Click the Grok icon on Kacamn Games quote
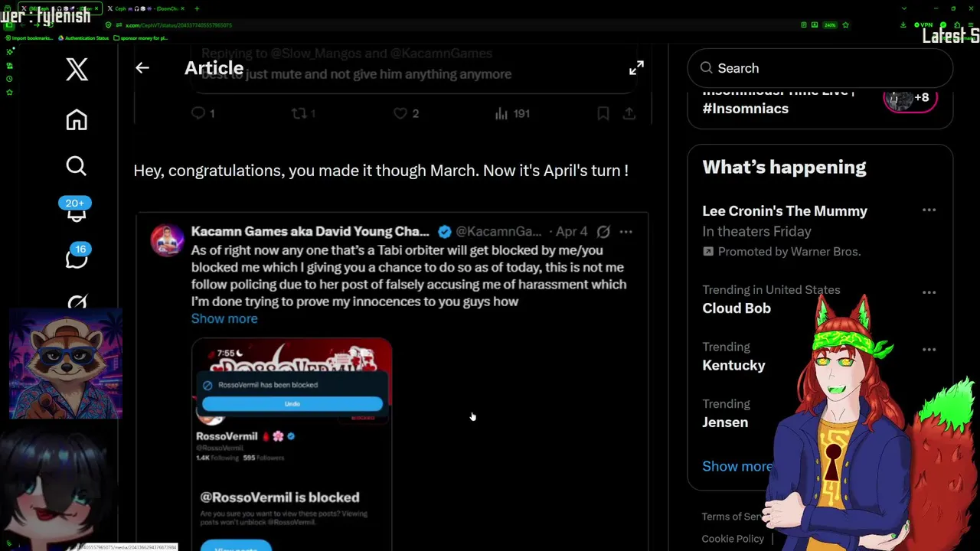This screenshot has height=551, width=980. pyautogui.click(x=603, y=231)
